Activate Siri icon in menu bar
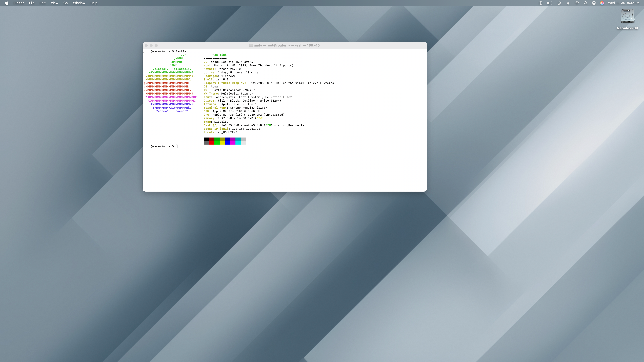 602,3
